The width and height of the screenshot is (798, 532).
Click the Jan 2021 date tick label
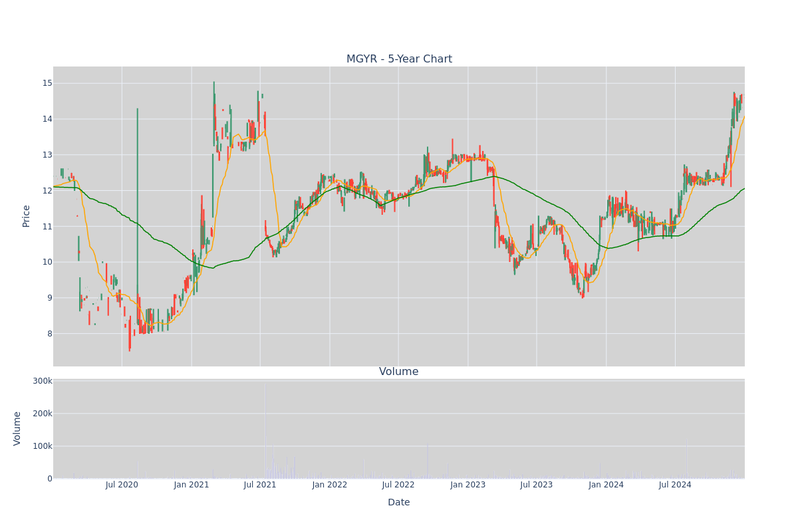[192, 485]
